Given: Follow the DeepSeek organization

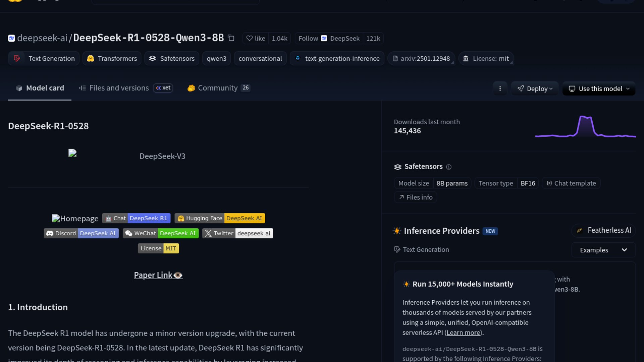Looking at the screenshot, I should pyautogui.click(x=308, y=38).
